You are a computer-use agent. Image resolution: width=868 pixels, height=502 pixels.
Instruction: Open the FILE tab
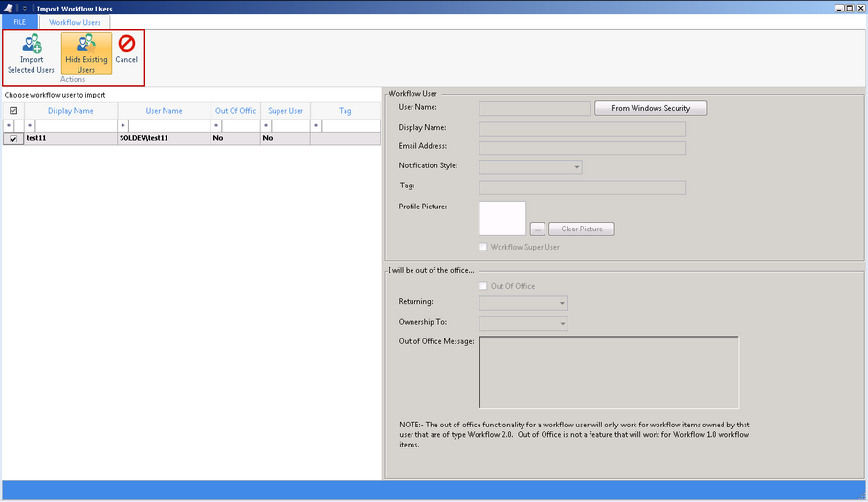tap(19, 22)
